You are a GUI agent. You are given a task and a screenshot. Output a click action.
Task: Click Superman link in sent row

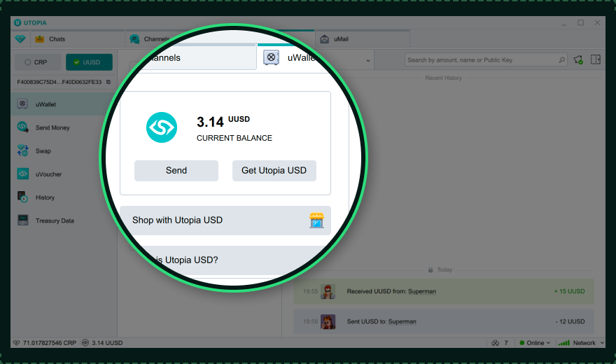pyautogui.click(x=402, y=321)
